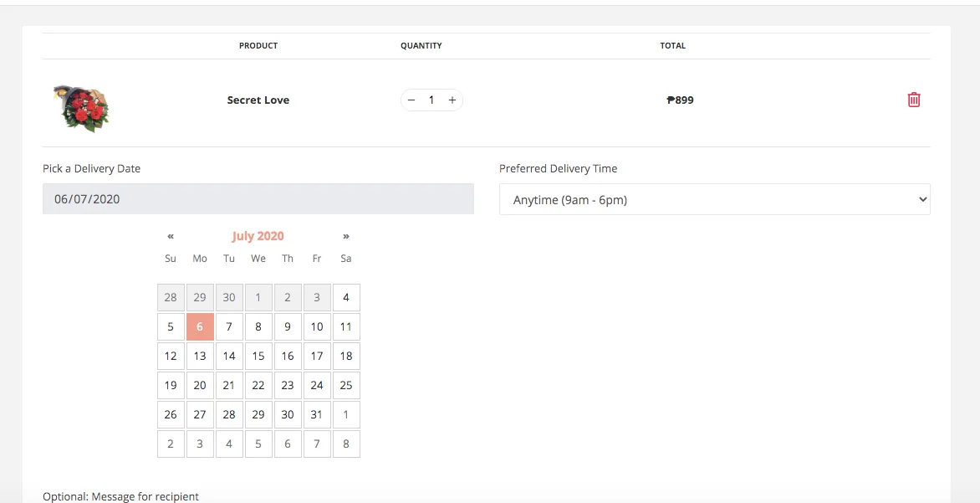
Task: Pick Saturday July 4 date cell
Action: [x=346, y=297]
